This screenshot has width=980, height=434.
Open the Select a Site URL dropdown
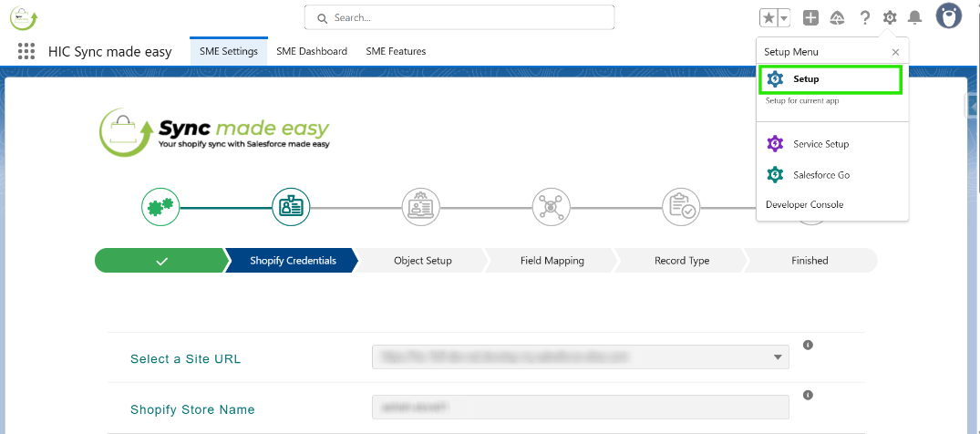[x=581, y=357]
